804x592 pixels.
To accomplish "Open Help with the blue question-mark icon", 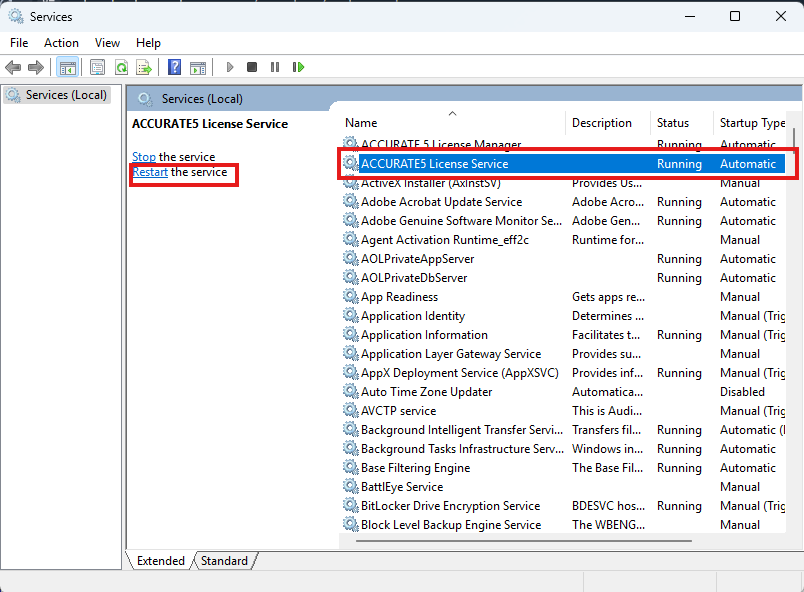I will point(174,67).
